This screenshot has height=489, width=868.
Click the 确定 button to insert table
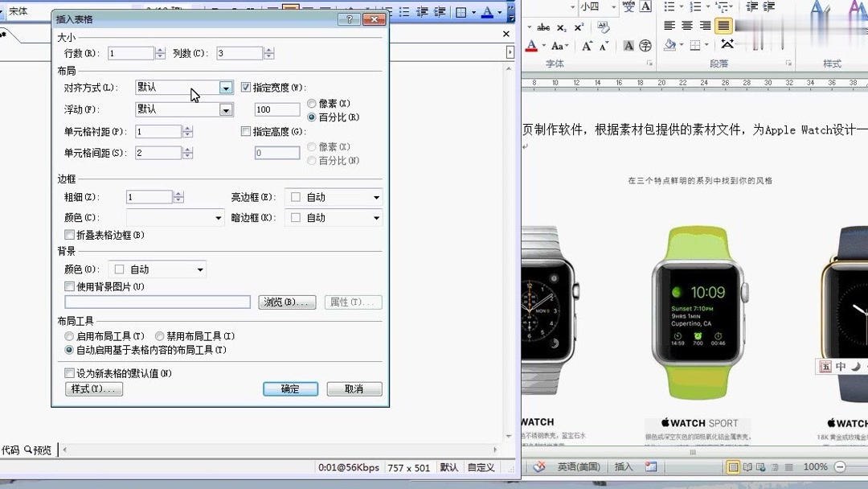[290, 388]
